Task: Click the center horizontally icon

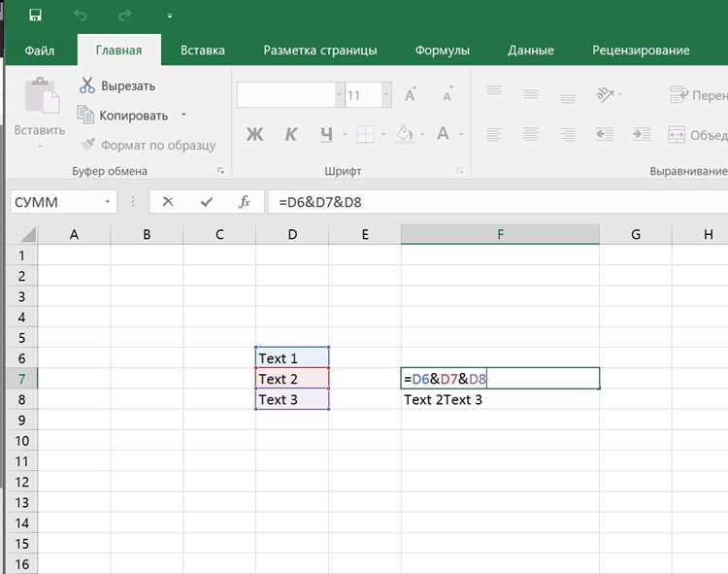Action: point(530,135)
